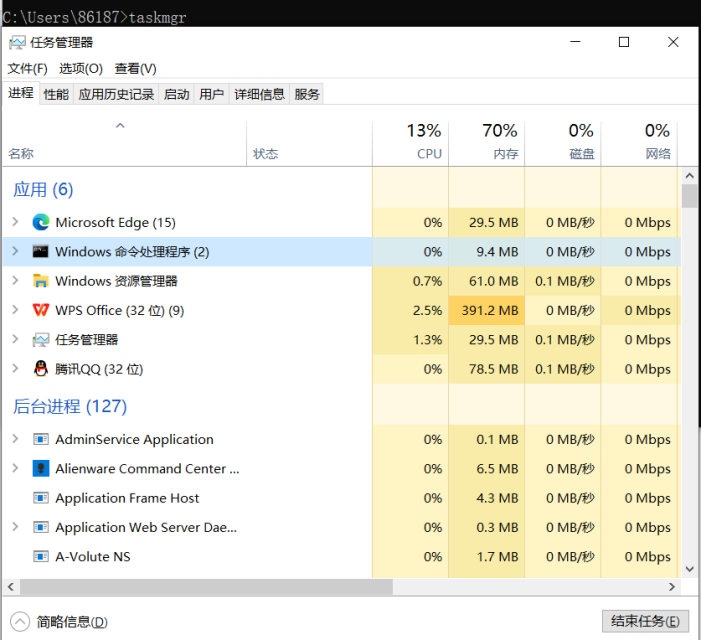Expand WPS Office (32 位) (9) group
701x640 pixels.
click(15, 310)
